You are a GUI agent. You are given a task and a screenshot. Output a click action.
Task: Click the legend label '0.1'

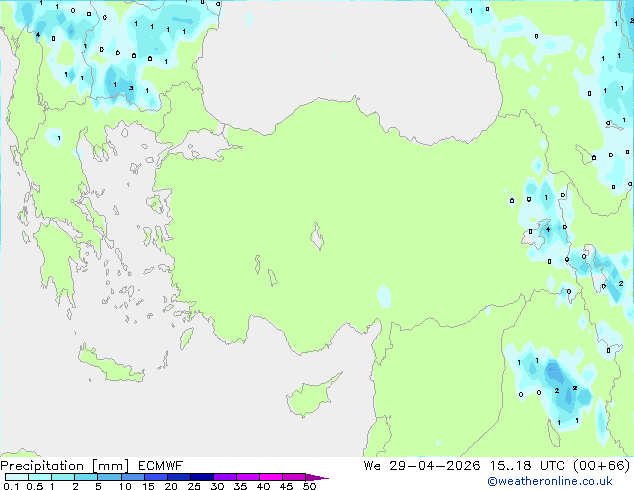[11, 486]
